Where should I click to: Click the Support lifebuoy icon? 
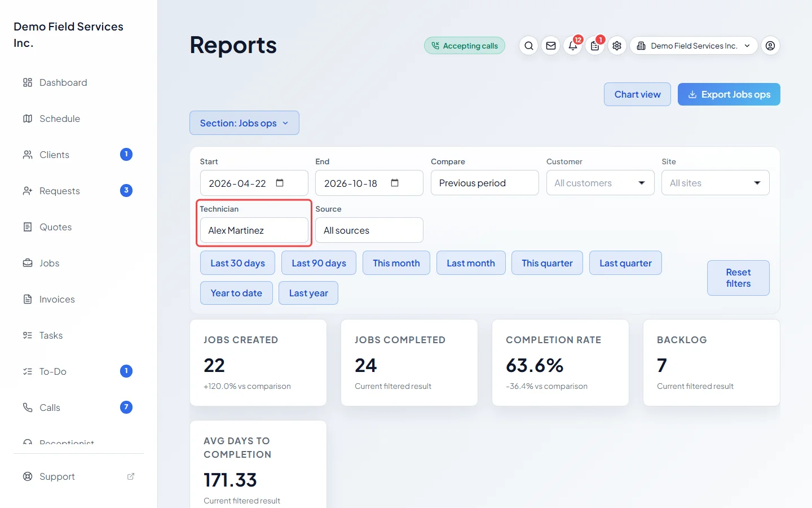28,476
